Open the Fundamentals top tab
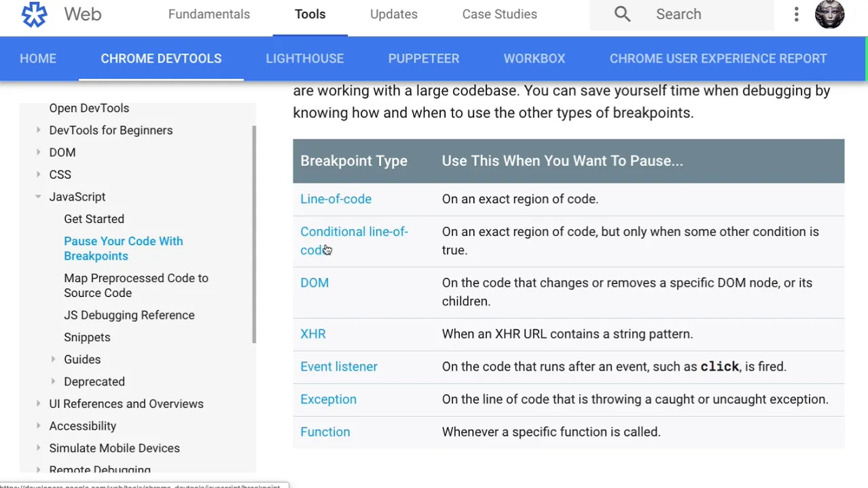 click(x=209, y=14)
